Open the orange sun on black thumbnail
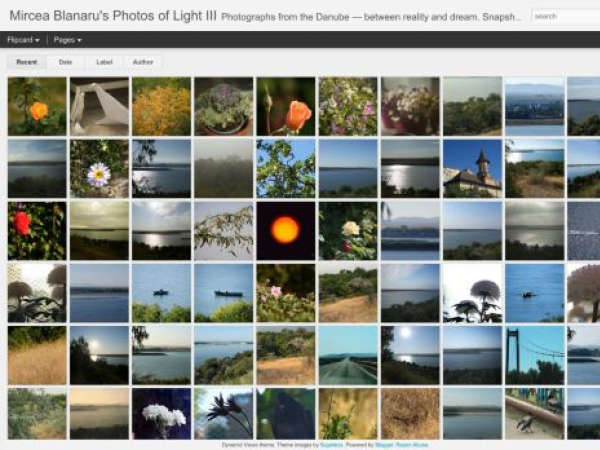Screen dimensions: 600x450 point(286,231)
